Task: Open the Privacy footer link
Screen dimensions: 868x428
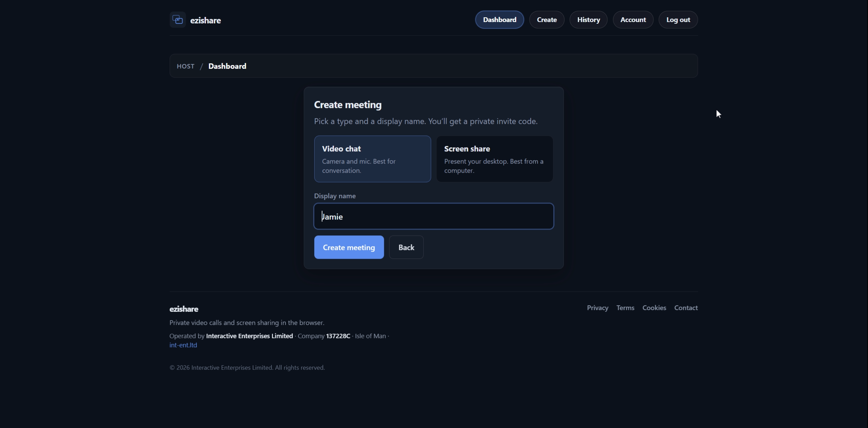Action: point(597,308)
